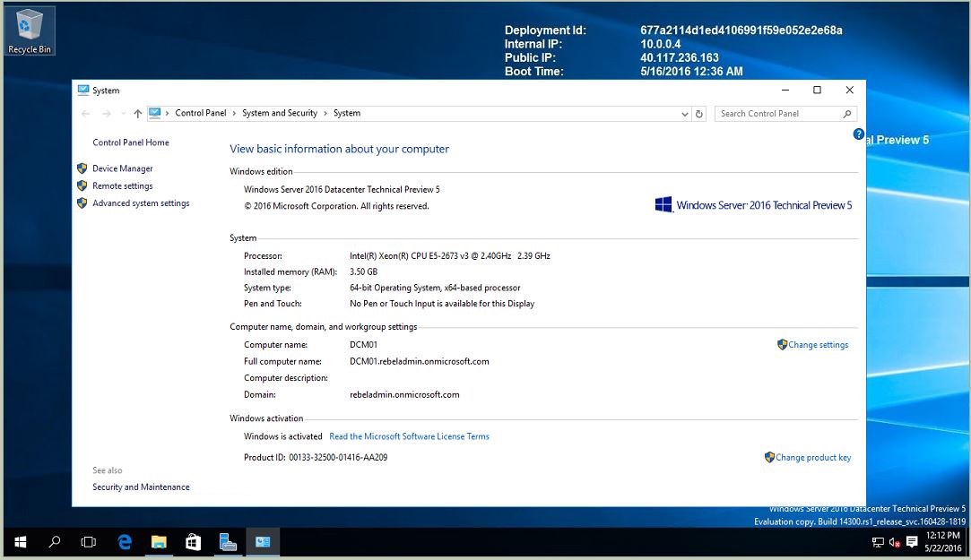Click the shield icon beside Device Manager
Screen dimensions: 971x560
click(82, 168)
